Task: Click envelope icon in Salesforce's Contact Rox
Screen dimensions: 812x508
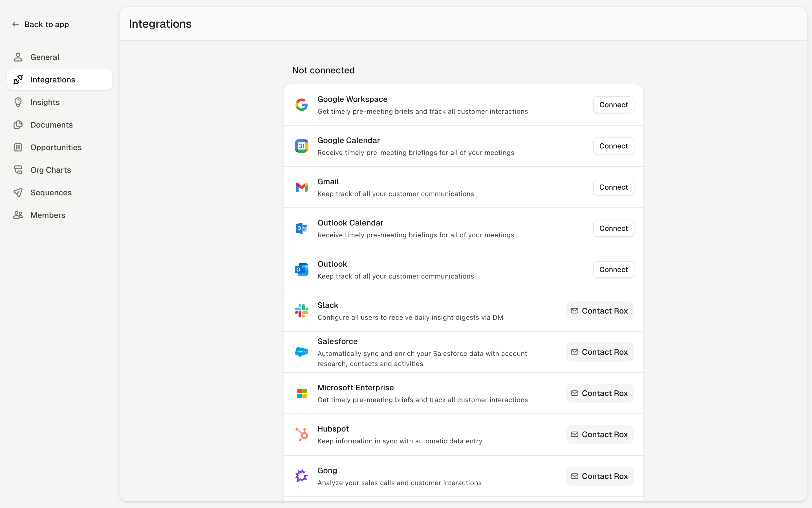Action: point(574,352)
